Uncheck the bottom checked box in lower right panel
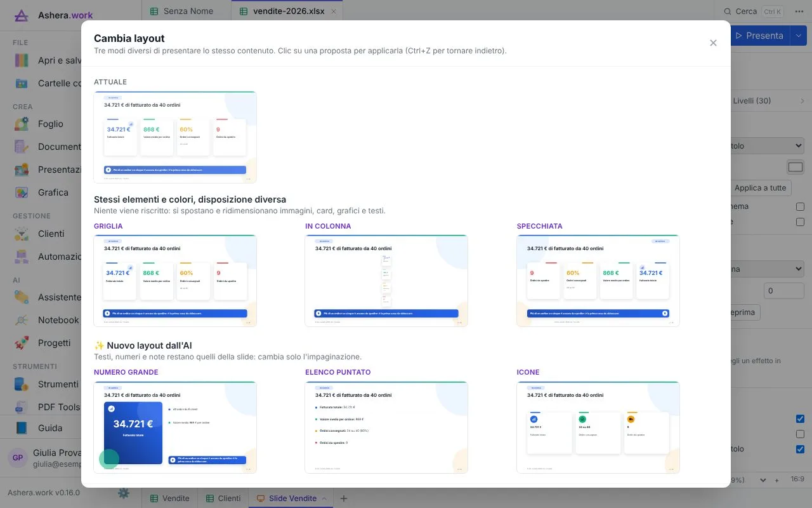This screenshot has height=508, width=812. tap(800, 450)
